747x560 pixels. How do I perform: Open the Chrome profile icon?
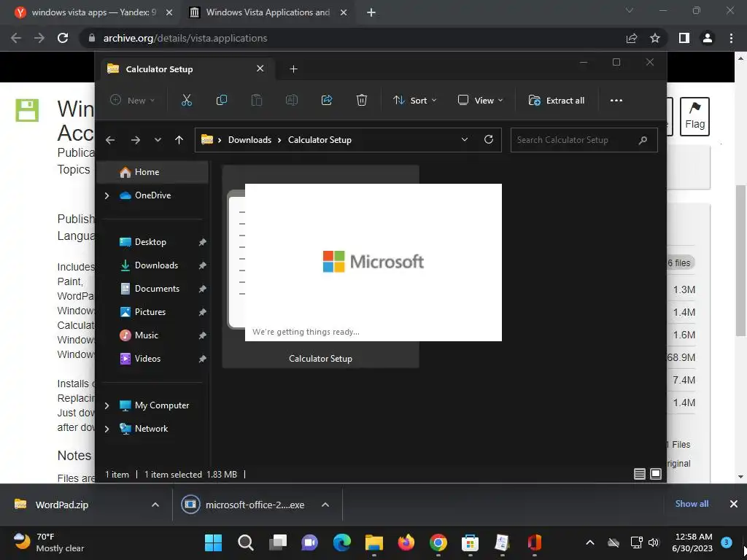(708, 38)
